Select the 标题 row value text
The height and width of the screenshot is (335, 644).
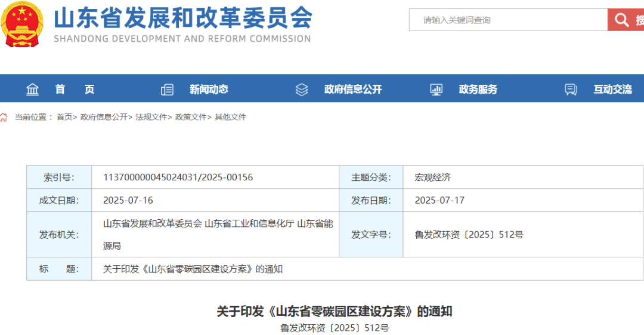click(193, 269)
